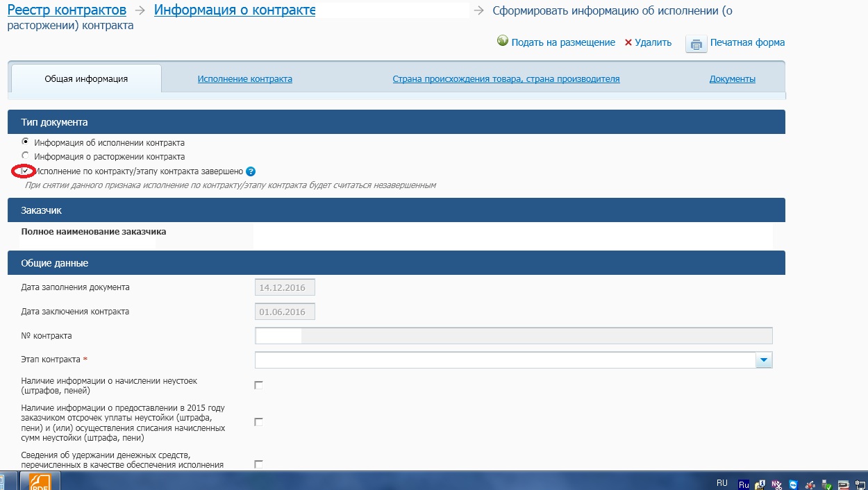Click the Дата заполнения документа date field
This screenshot has height=490, width=868.
point(285,287)
